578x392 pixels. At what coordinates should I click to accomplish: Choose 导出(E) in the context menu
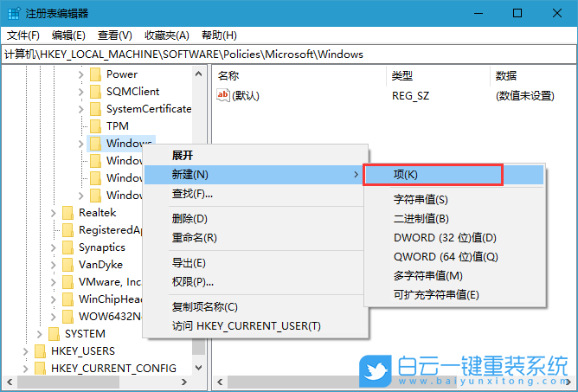pos(256,263)
